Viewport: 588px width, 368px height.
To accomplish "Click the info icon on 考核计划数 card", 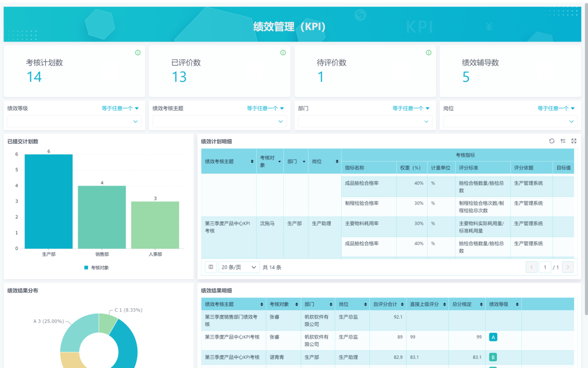I will [138, 53].
